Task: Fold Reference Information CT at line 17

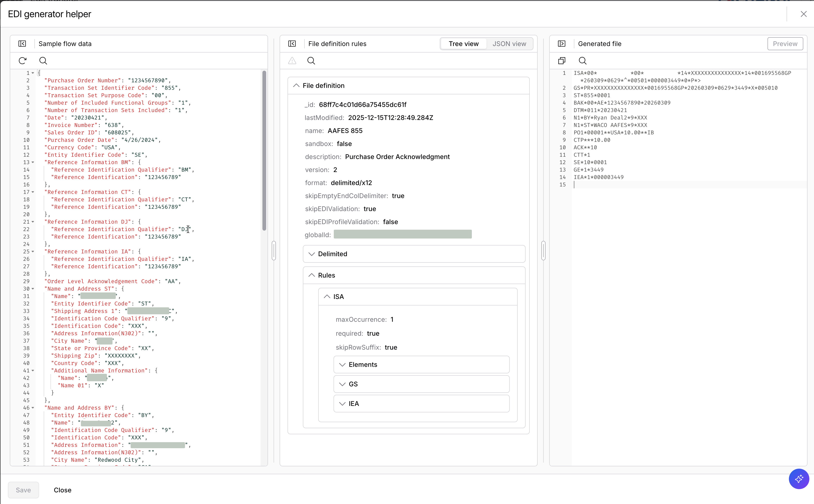Action: (x=33, y=192)
